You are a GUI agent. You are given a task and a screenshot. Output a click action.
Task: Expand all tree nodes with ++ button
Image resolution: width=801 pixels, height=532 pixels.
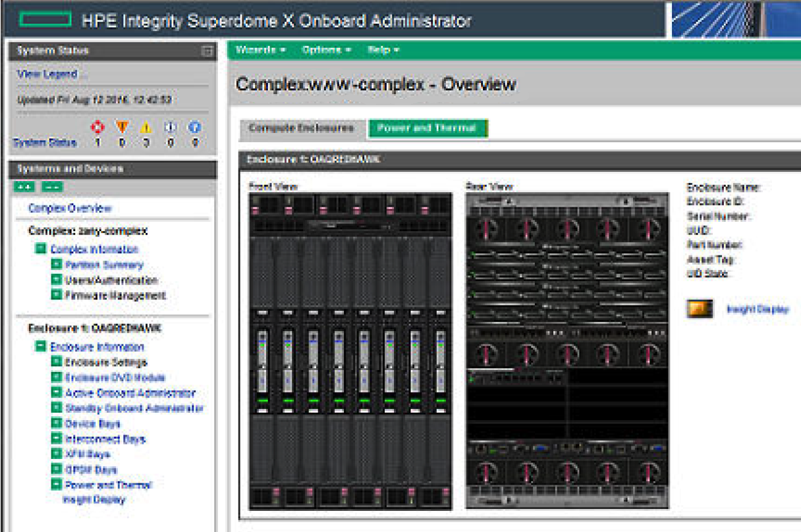(24, 187)
